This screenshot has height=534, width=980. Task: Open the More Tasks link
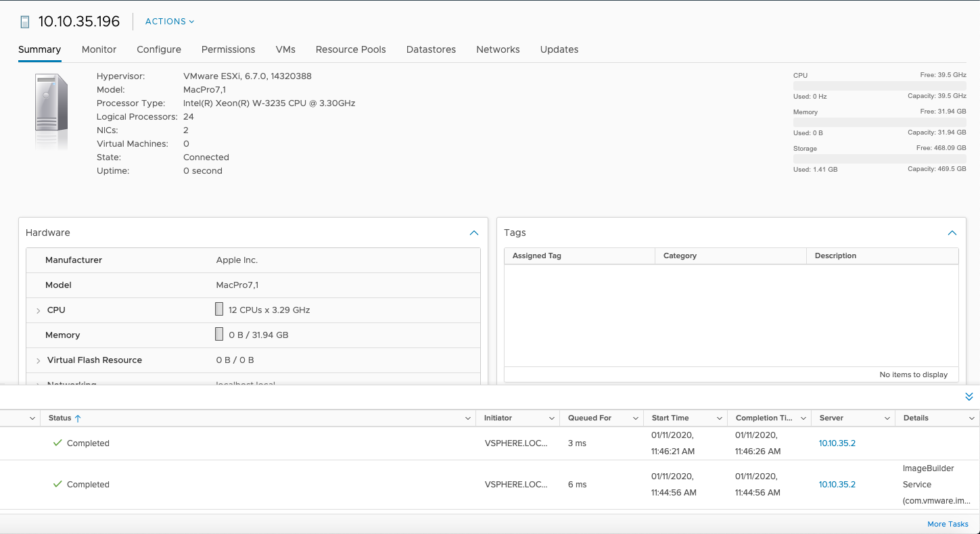(948, 524)
